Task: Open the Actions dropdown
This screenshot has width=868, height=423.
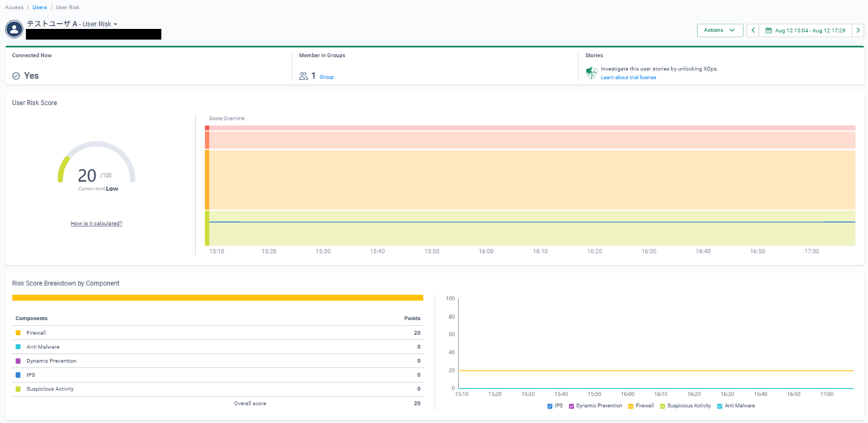Action: click(x=719, y=31)
